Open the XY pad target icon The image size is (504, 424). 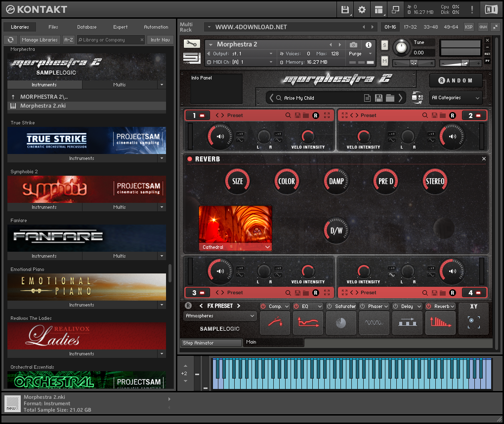pyautogui.click(x=473, y=322)
